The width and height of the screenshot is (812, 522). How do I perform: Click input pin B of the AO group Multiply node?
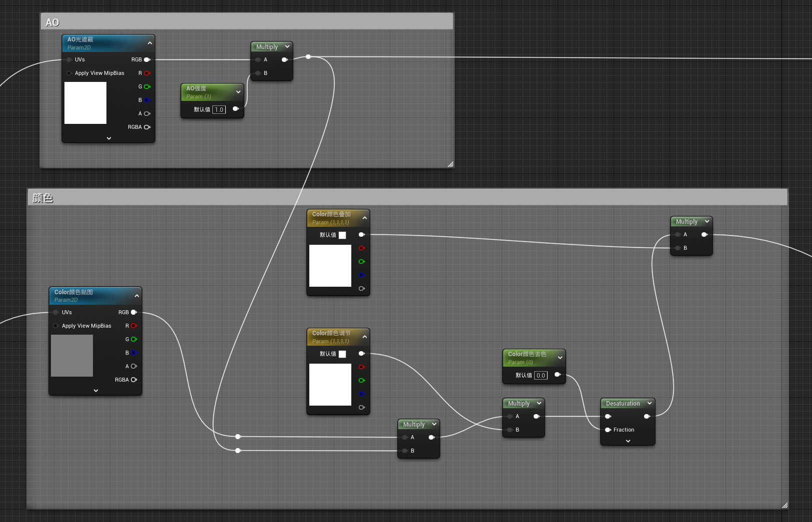point(258,73)
